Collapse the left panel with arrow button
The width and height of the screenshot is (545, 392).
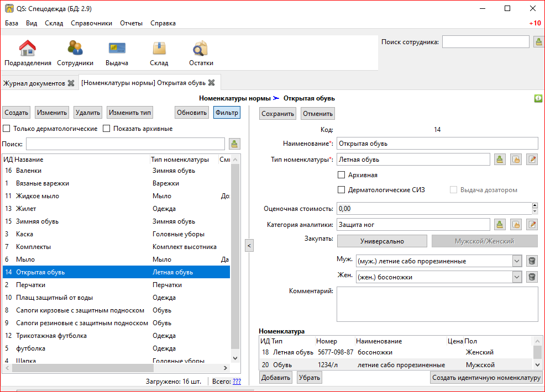(x=249, y=246)
